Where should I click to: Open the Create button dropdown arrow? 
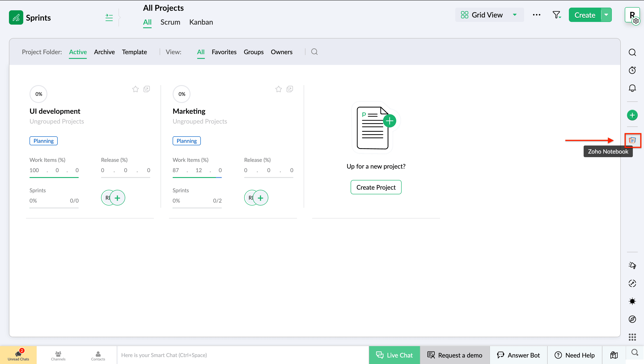(606, 15)
